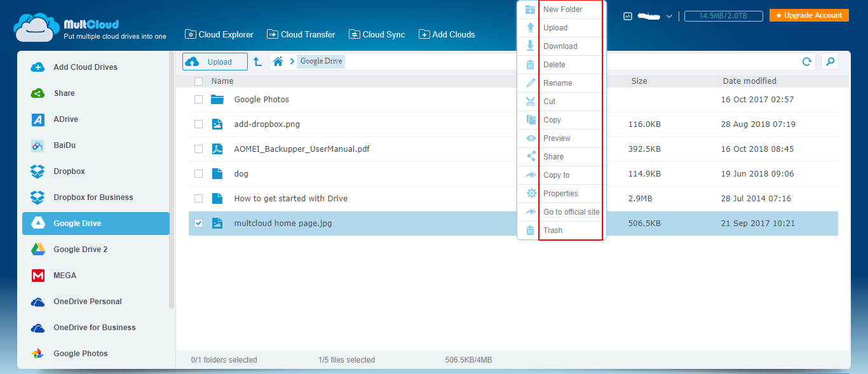Check the dog file checkbox

click(199, 174)
